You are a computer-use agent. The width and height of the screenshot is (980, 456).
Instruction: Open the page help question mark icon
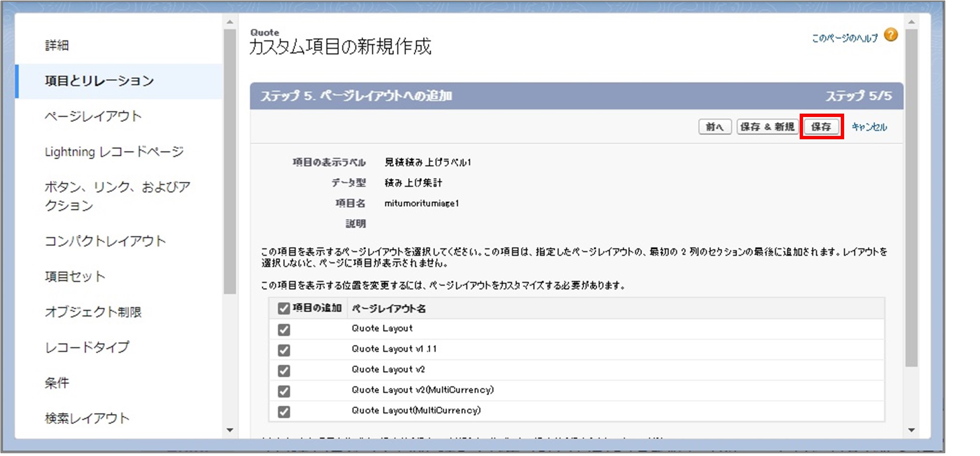point(891,35)
